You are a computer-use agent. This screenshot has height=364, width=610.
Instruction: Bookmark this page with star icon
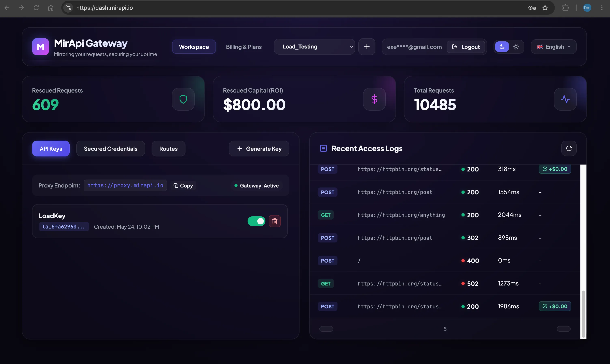[x=545, y=8]
